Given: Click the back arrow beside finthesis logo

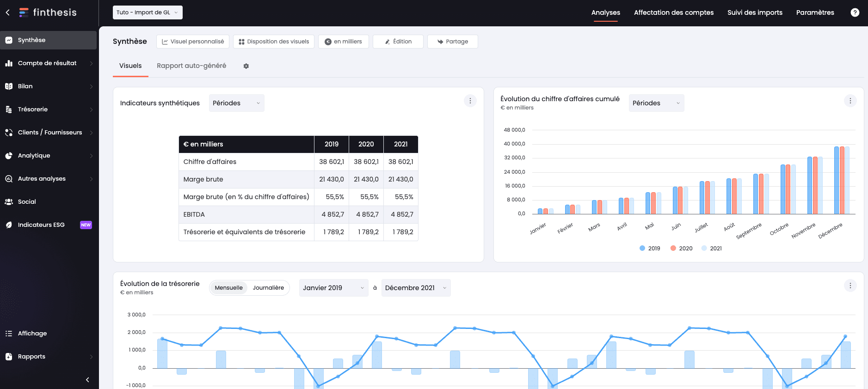Looking at the screenshot, I should coord(8,12).
